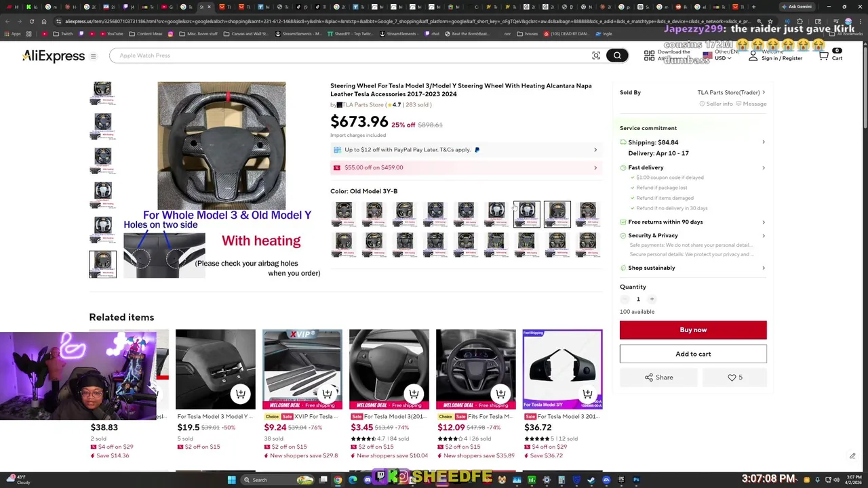Open the Misc. Room stuff bookmark folder
Screen dimensions: 868x488
(197, 34)
